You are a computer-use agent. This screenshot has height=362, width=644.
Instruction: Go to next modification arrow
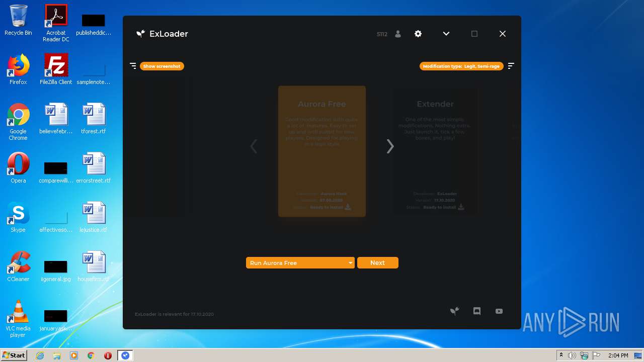click(390, 146)
